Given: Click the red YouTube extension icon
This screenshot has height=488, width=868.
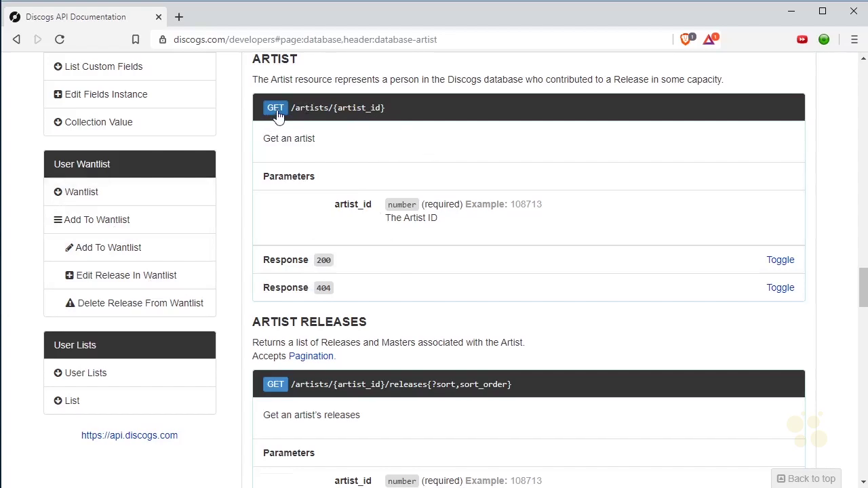Looking at the screenshot, I should (802, 39).
